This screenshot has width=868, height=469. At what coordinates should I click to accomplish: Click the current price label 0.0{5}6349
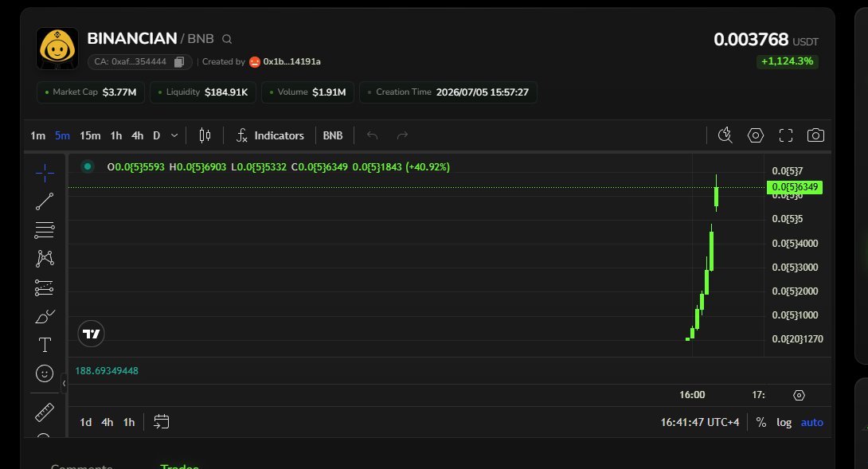tap(795, 187)
